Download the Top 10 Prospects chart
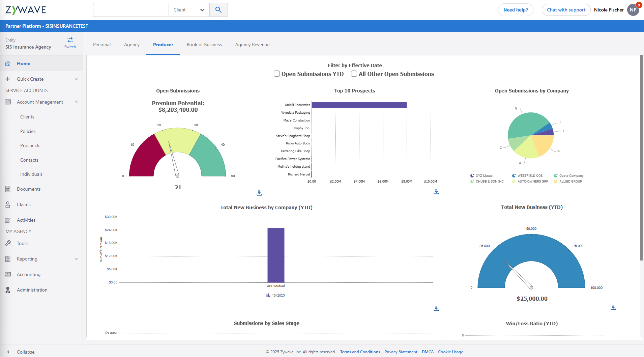The height and width of the screenshot is (357, 644). point(436,192)
